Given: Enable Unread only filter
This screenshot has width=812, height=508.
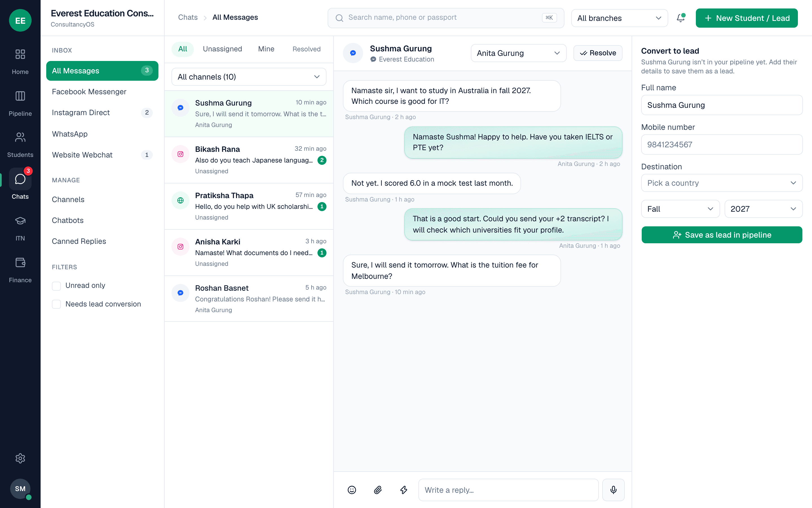Looking at the screenshot, I should [56, 286].
